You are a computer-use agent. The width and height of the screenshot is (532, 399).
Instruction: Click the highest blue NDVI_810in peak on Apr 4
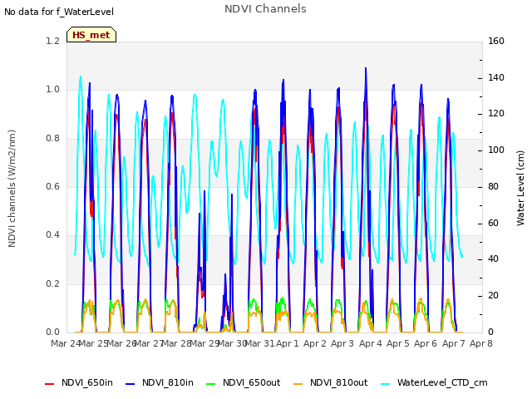point(366,68)
